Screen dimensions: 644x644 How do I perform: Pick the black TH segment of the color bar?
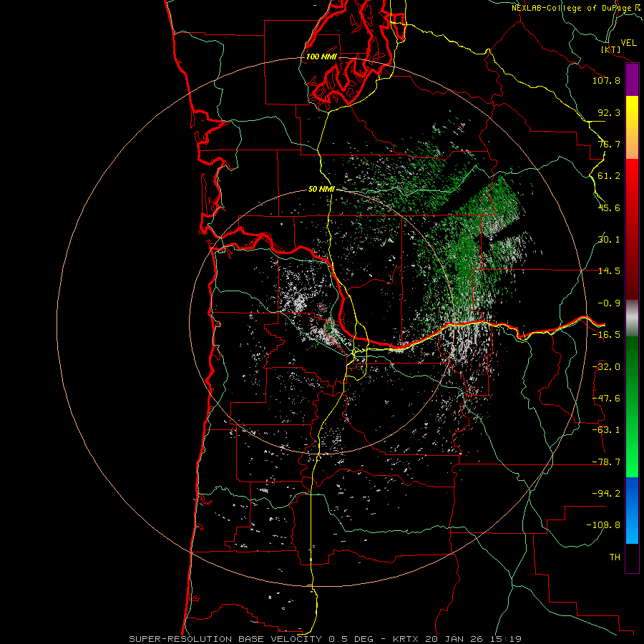coord(632,557)
